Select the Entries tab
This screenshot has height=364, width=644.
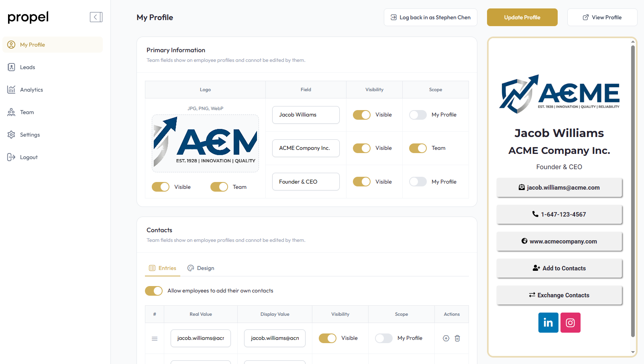tap(163, 268)
